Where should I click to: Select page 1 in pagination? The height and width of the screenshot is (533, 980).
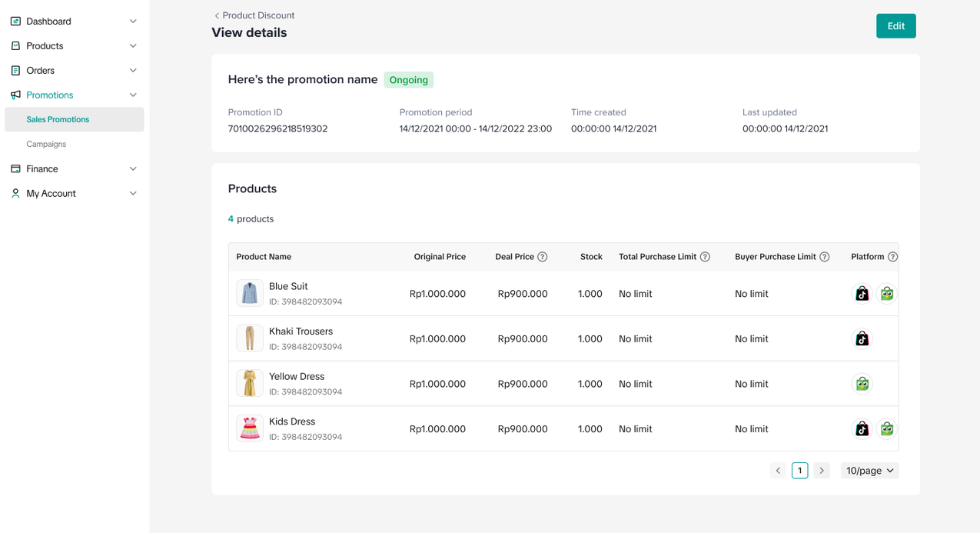[799, 471]
